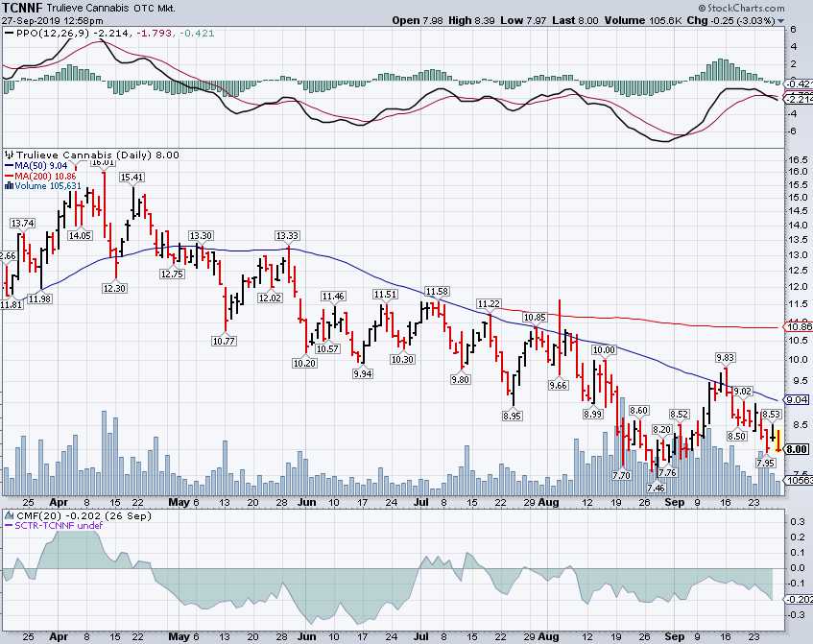Click the Volume legend marker

tap(9, 185)
